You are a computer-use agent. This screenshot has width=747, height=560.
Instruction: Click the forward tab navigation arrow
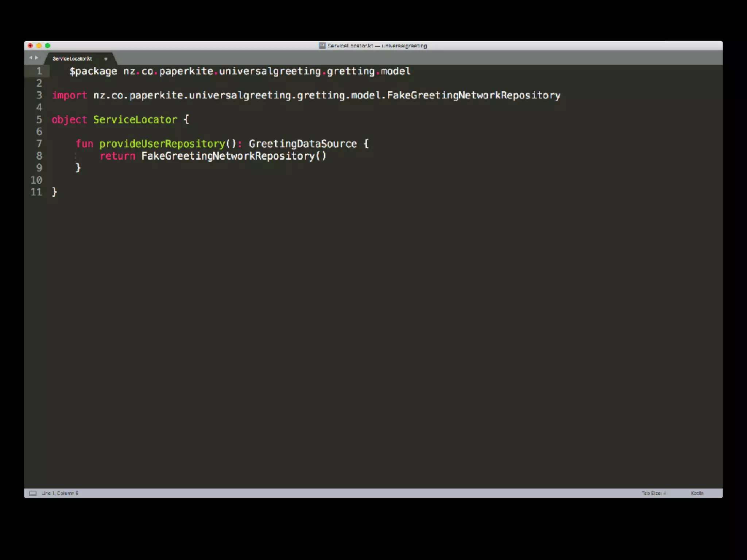pos(36,58)
